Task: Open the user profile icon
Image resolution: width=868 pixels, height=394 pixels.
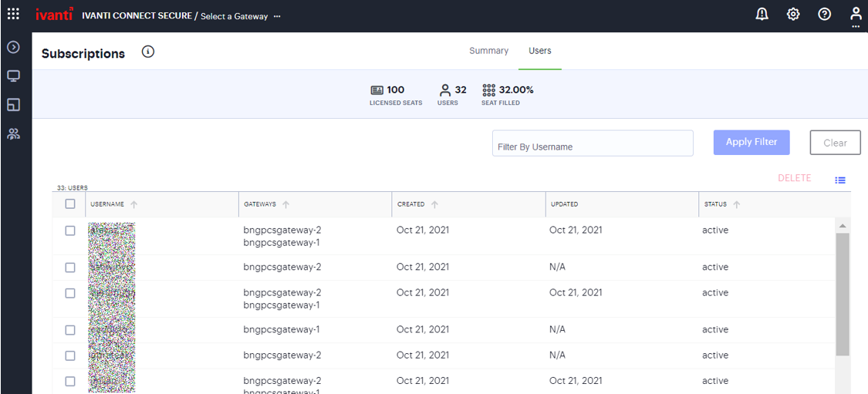Action: [x=855, y=14]
